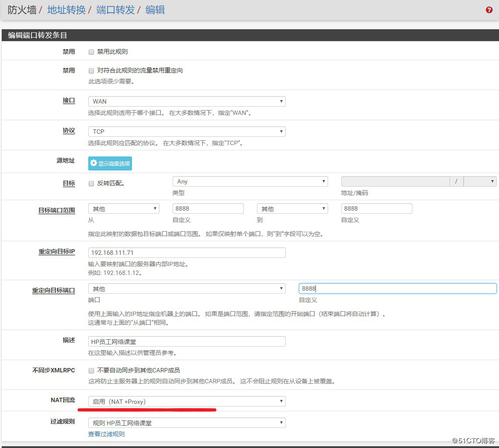
Task: Click the gear icon on 显示高级选项 button
Action: [x=94, y=163]
